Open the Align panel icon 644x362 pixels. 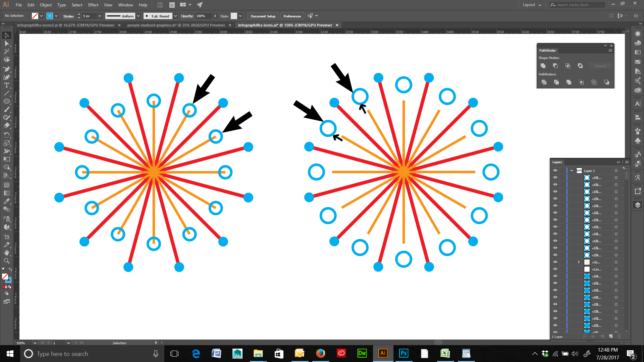pos(638,118)
